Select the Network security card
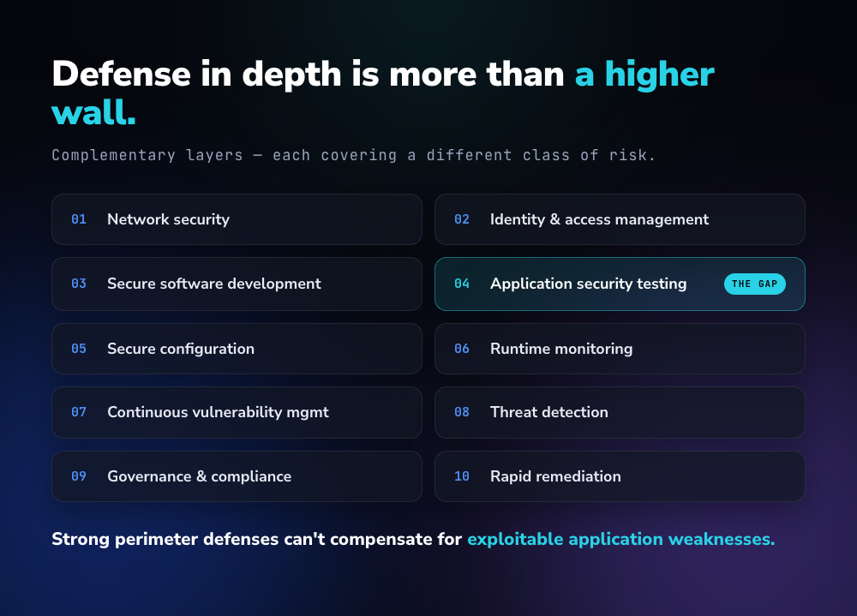The image size is (857, 616). click(237, 219)
